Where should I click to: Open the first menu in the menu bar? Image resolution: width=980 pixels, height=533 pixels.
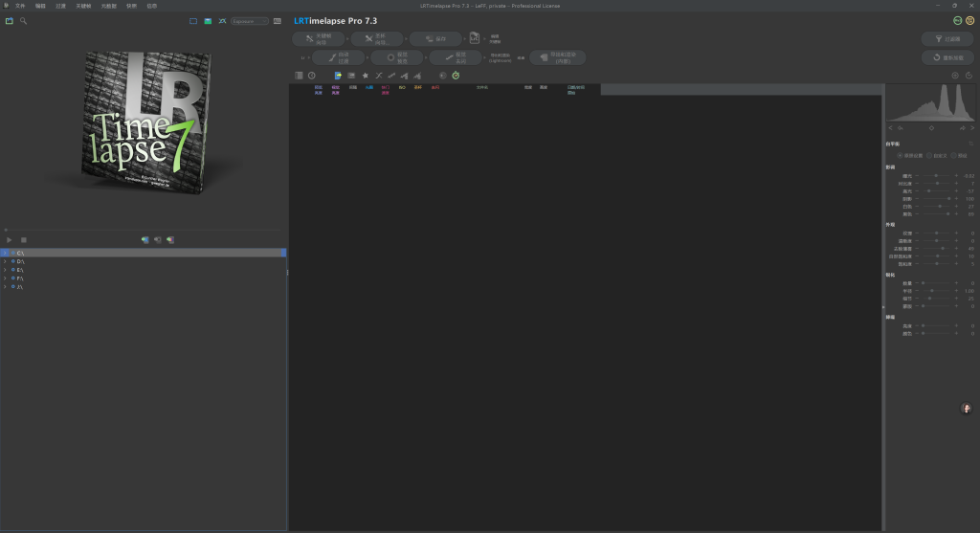[20, 6]
